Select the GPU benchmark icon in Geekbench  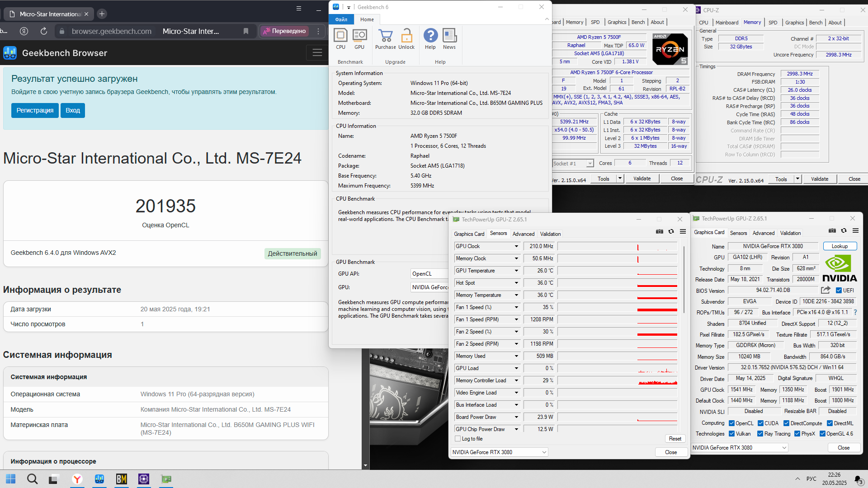coord(359,39)
